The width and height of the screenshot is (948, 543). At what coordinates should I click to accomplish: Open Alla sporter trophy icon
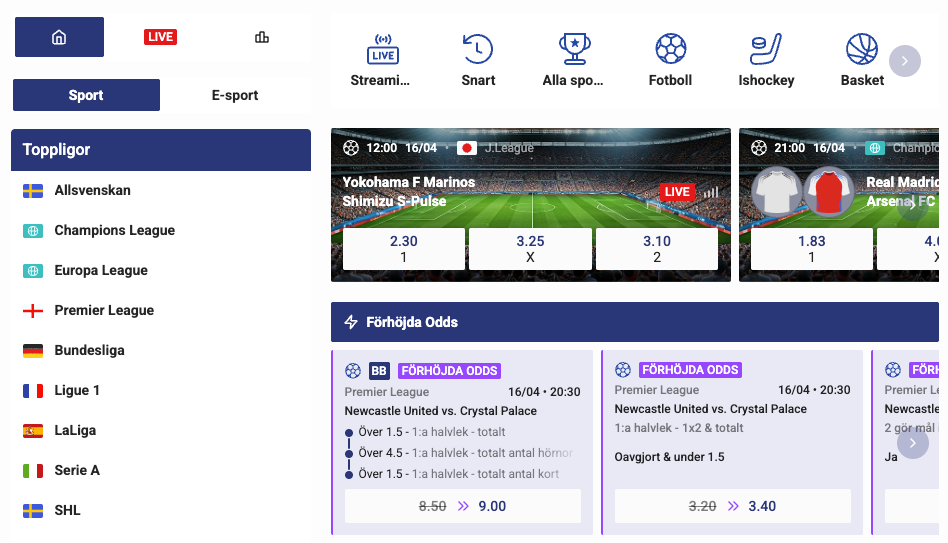point(574,49)
